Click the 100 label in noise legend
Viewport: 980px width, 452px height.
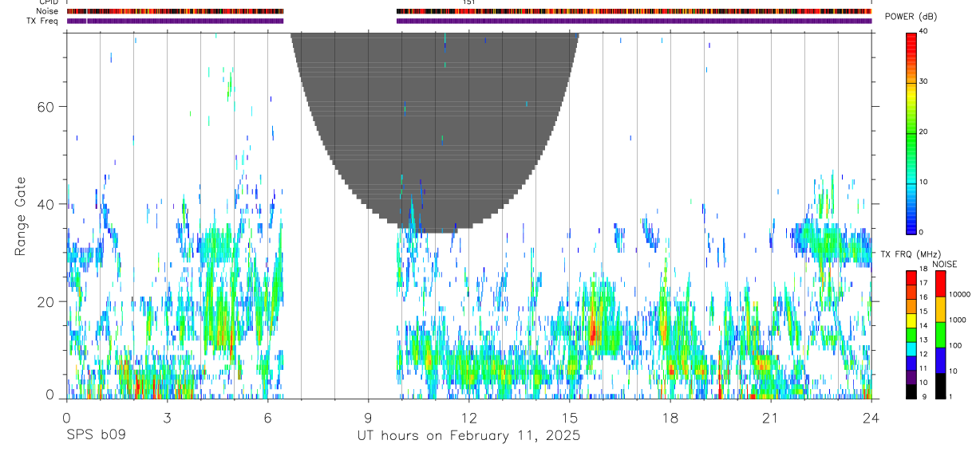(x=955, y=345)
